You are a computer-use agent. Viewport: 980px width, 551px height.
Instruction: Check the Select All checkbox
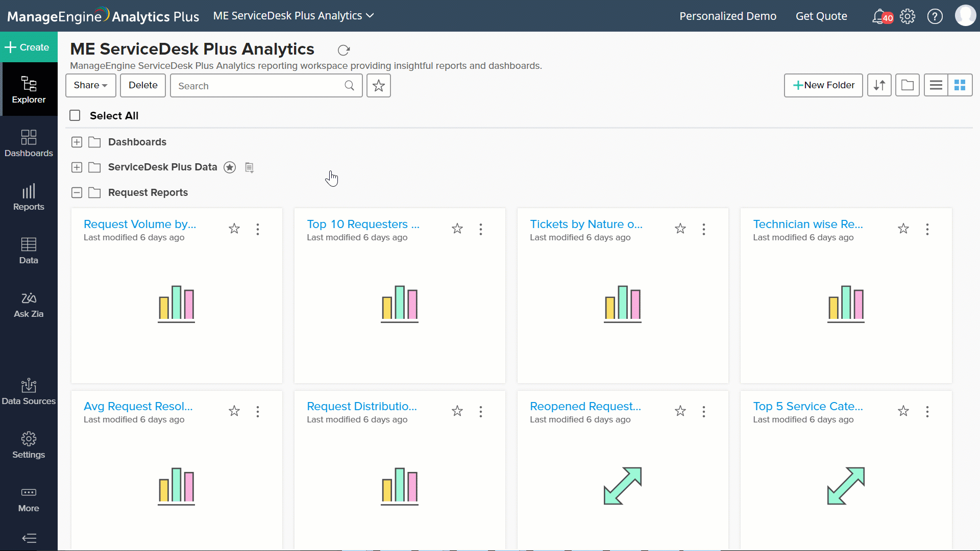click(x=75, y=116)
